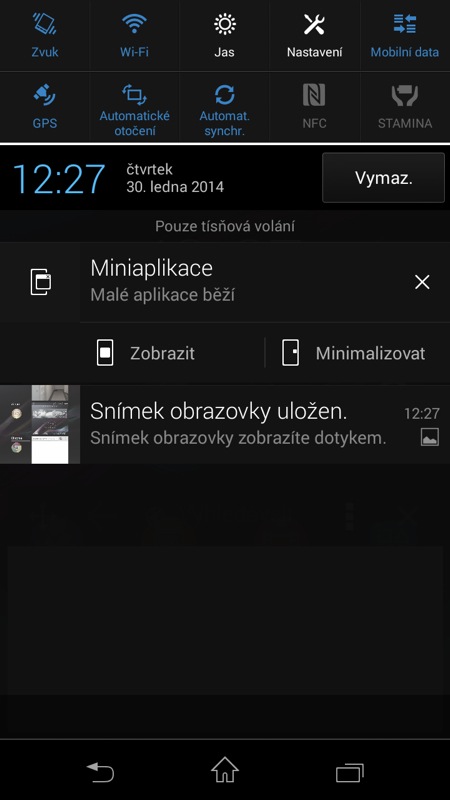Toggle the GPS satellite icon

click(45, 95)
